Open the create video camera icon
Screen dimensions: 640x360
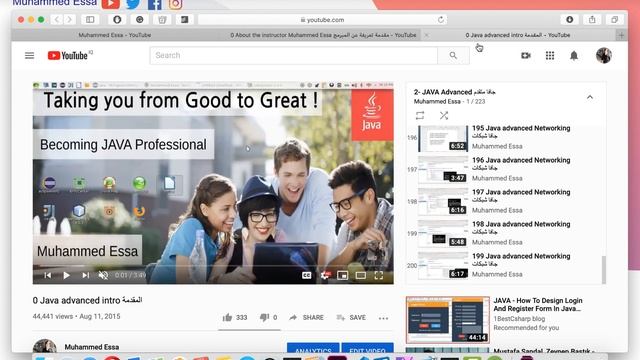[x=526, y=56]
